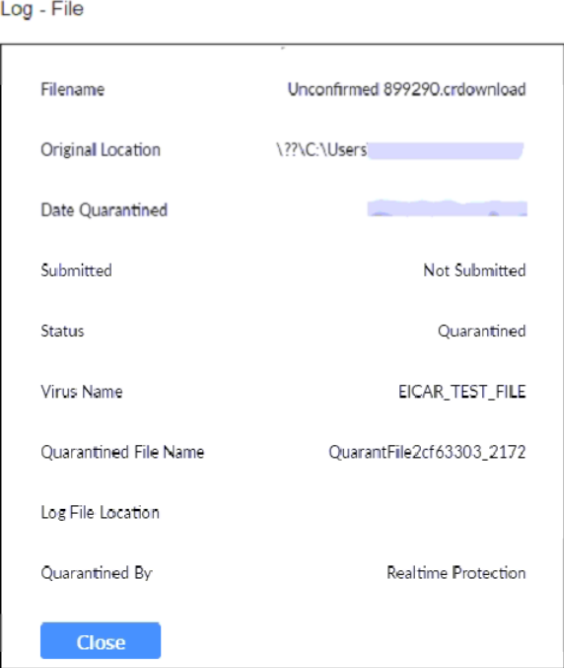
Task: Select the Quarantined status value
Action: [x=482, y=331]
